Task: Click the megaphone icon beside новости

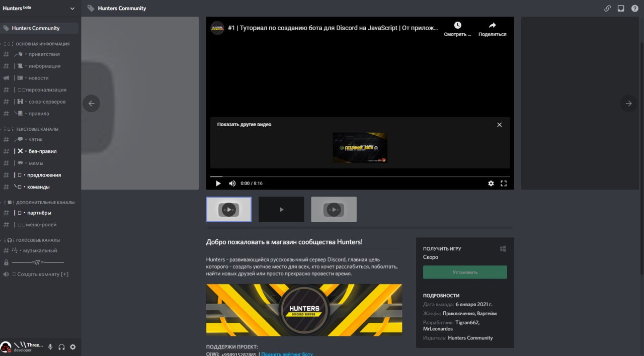Action: [x=7, y=78]
